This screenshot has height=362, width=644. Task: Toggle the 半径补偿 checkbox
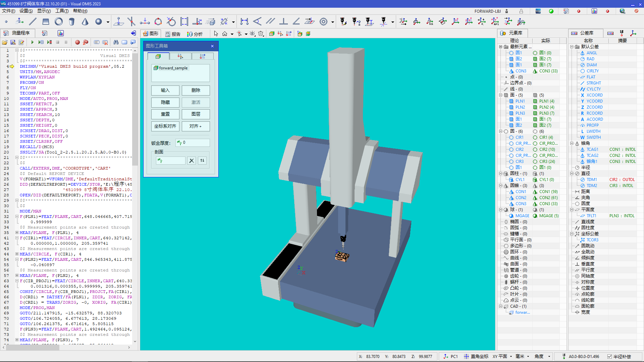point(610,356)
